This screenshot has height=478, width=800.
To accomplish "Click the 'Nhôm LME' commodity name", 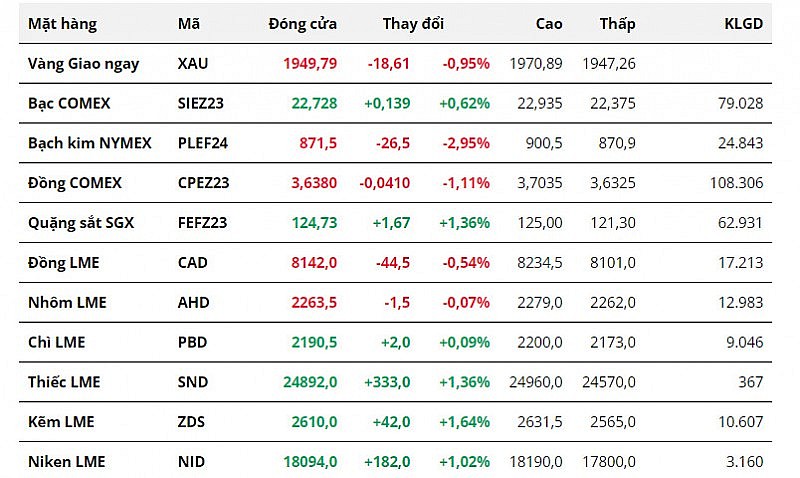I will (x=66, y=303).
